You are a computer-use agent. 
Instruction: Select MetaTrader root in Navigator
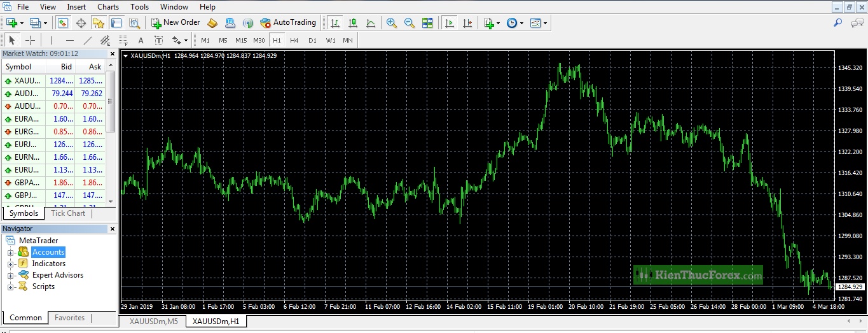click(x=38, y=241)
